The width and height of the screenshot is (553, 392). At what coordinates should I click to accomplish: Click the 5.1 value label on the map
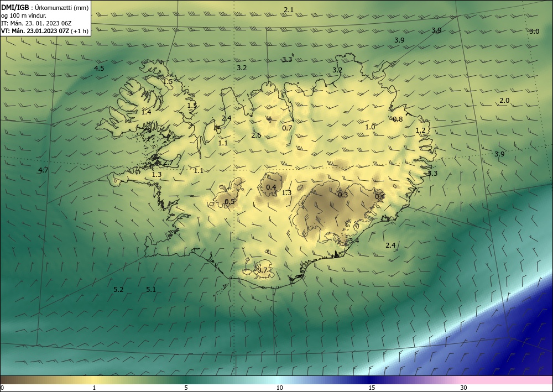151,289
